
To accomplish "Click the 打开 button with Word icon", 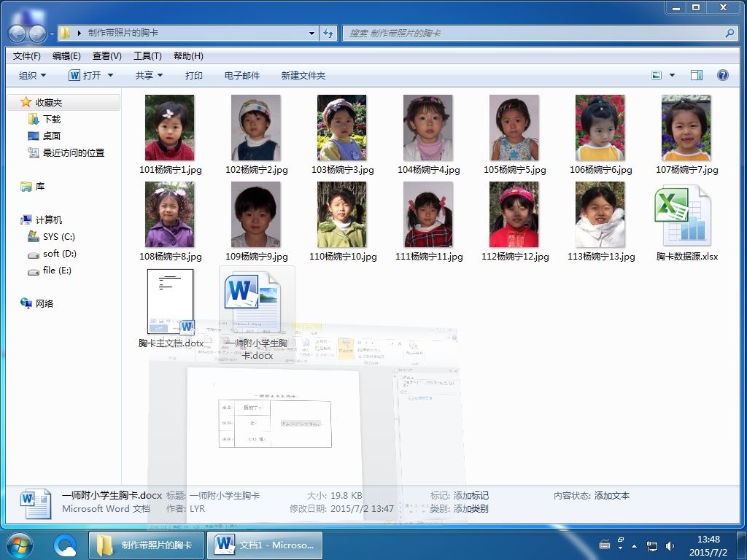I will (86, 75).
